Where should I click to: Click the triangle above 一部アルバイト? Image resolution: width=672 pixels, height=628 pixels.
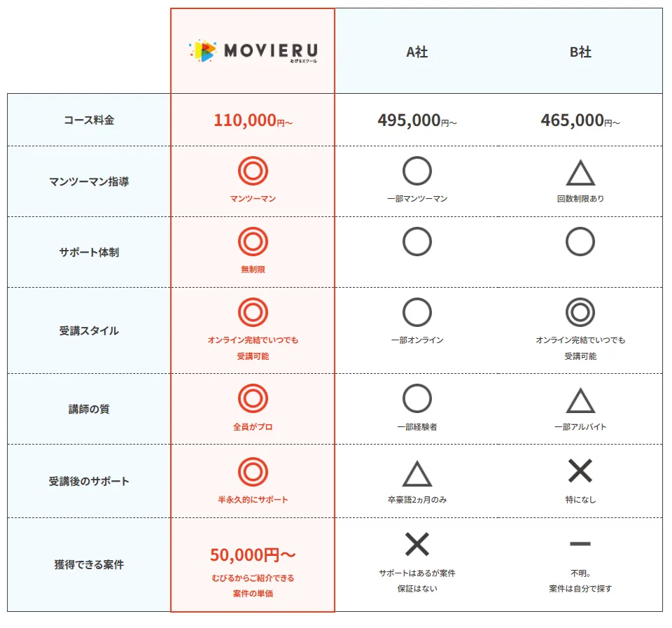coord(580,400)
